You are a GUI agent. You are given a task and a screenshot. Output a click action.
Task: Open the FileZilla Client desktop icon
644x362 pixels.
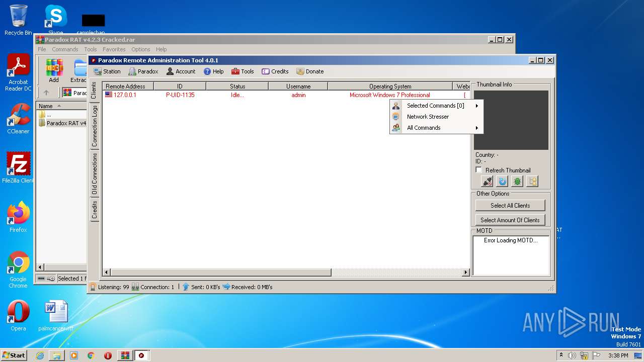pos(18,167)
